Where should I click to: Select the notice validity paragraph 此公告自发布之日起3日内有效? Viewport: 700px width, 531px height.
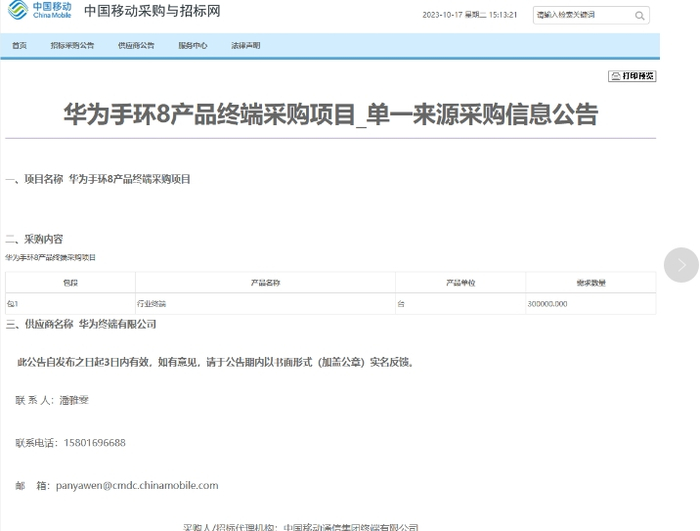(x=217, y=362)
